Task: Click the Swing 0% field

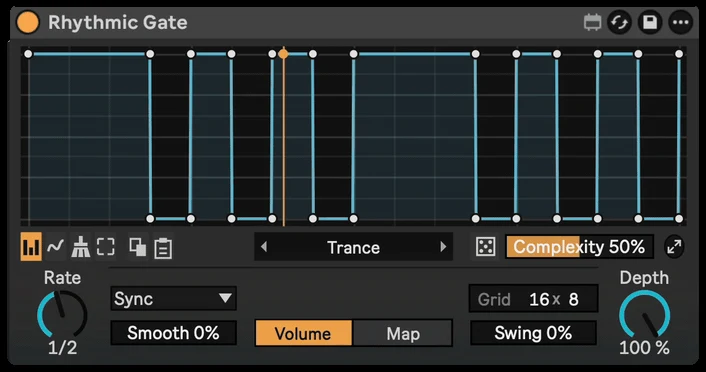Action: 534,333
